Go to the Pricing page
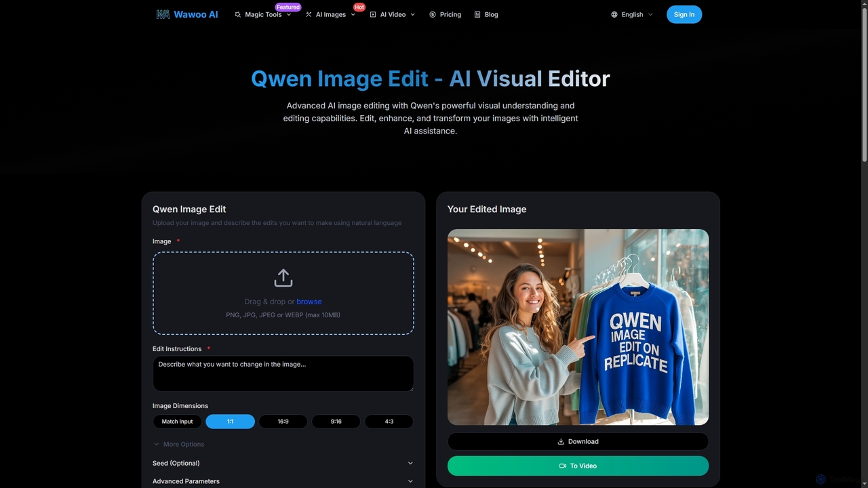Screen dimensions: 868x488 [x=446, y=14]
